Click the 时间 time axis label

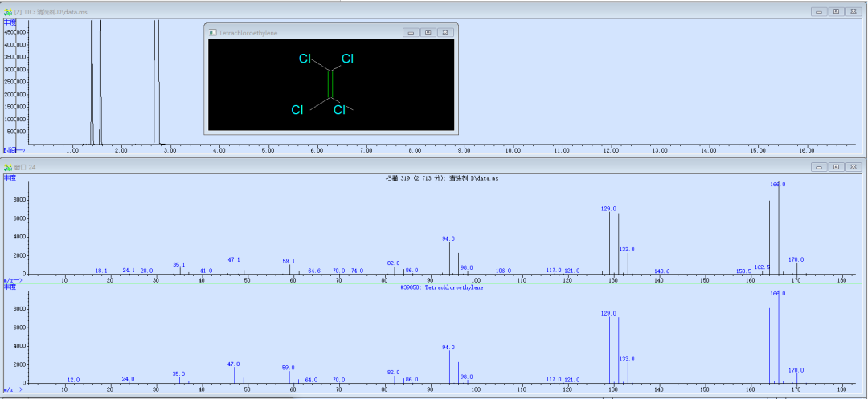[14, 150]
